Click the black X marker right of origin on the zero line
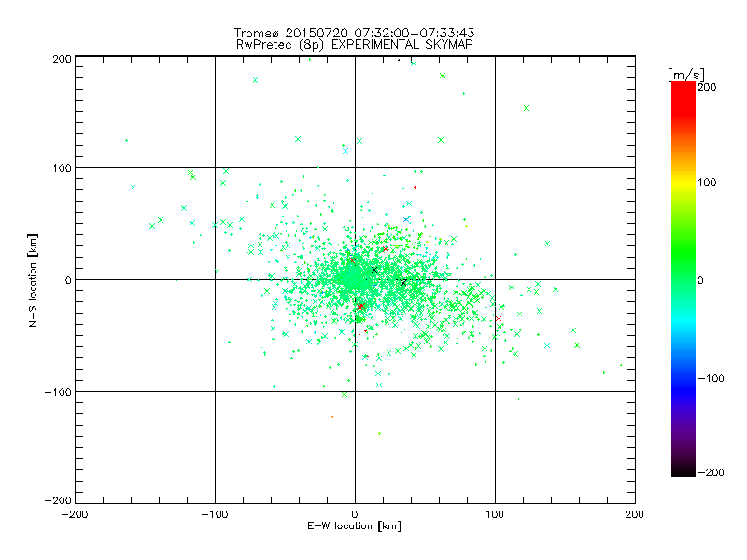This screenshot has width=747, height=560. [403, 283]
